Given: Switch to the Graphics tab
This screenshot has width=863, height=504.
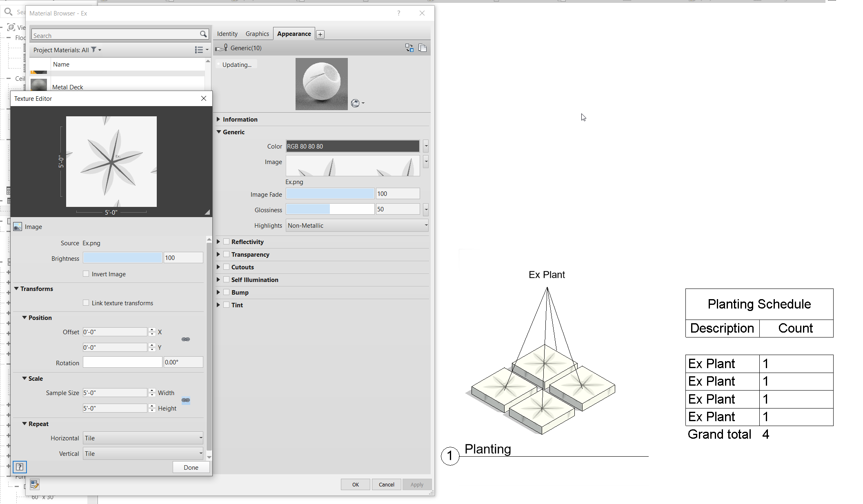Looking at the screenshot, I should click(257, 33).
